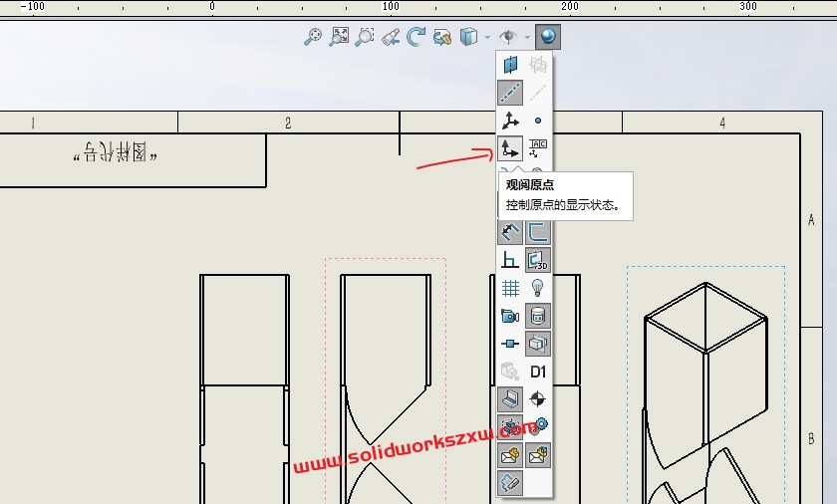Click the icon with black baseline and small square
The width and height of the screenshot is (837, 504).
510,260
